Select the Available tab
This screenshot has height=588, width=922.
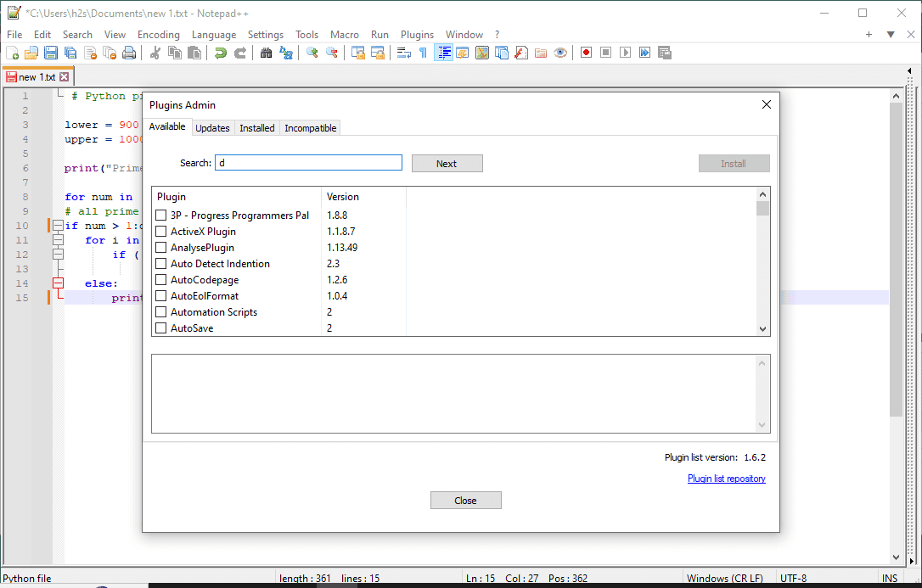point(167,127)
